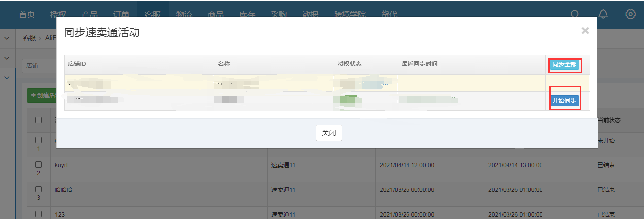The height and width of the screenshot is (219, 644).
Task: Close the sync dialog with the X
Action: coord(585,31)
